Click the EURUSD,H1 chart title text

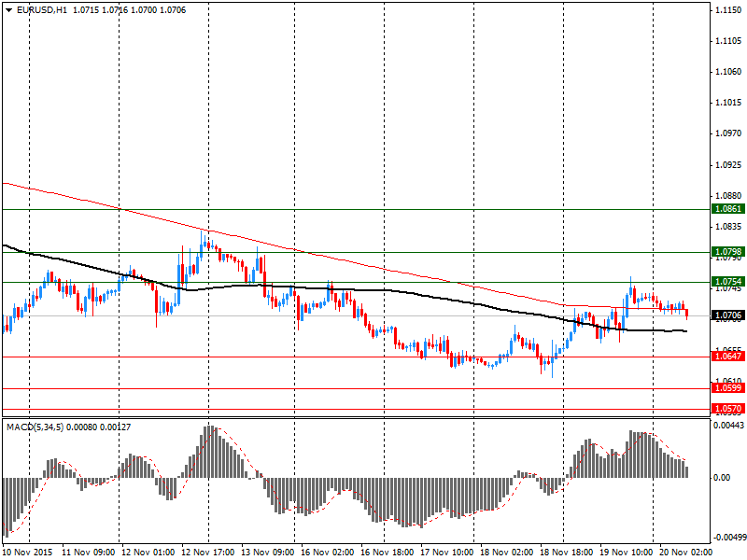42,10
